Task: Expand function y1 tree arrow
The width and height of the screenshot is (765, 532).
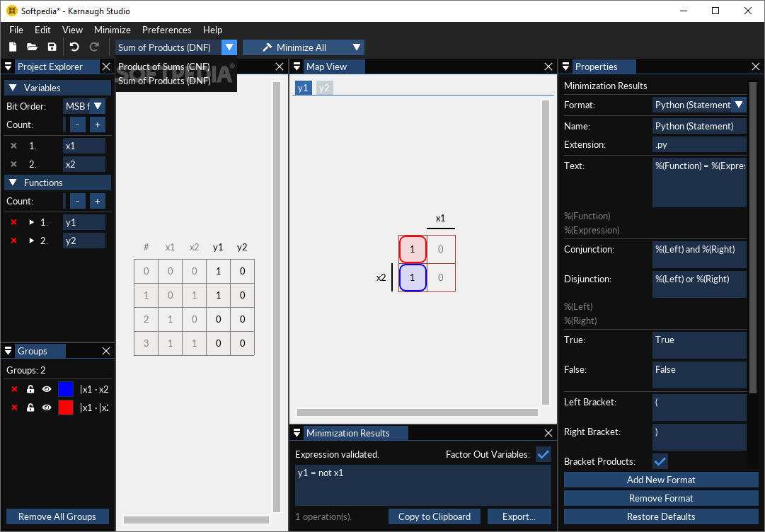Action: click(32, 222)
